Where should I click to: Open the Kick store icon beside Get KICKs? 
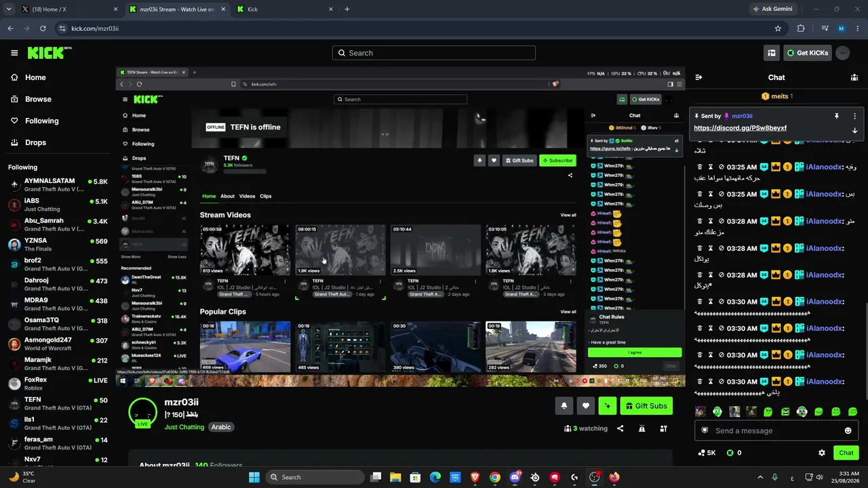coord(772,53)
